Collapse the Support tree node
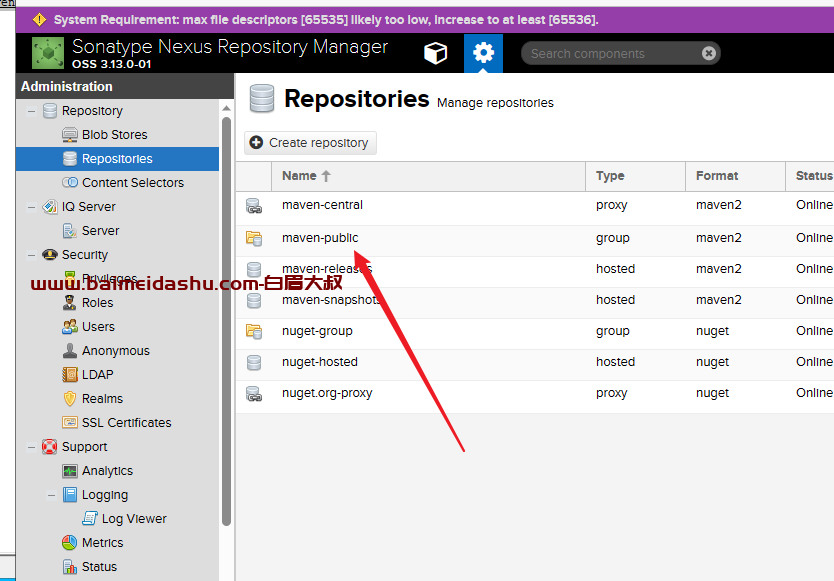Screen dimensions: 834x581 point(31,447)
